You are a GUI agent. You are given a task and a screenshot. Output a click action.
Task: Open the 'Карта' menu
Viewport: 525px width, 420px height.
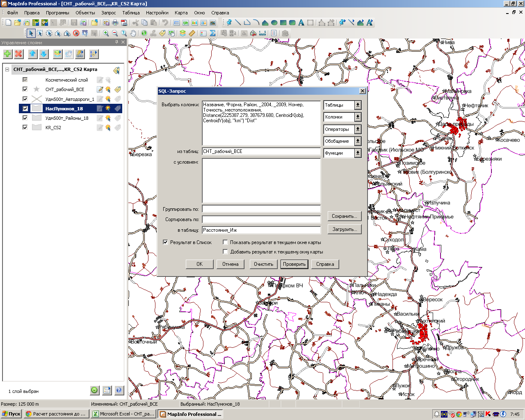[x=181, y=13]
